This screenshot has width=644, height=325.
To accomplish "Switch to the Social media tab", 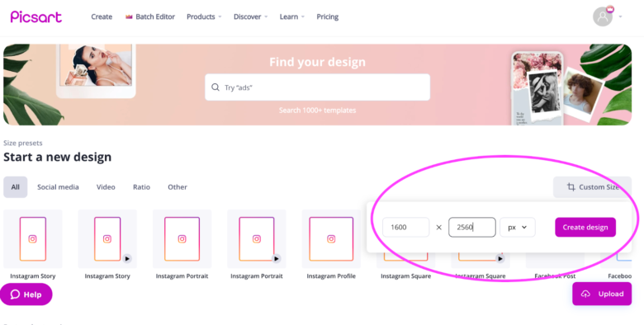I will click(58, 187).
